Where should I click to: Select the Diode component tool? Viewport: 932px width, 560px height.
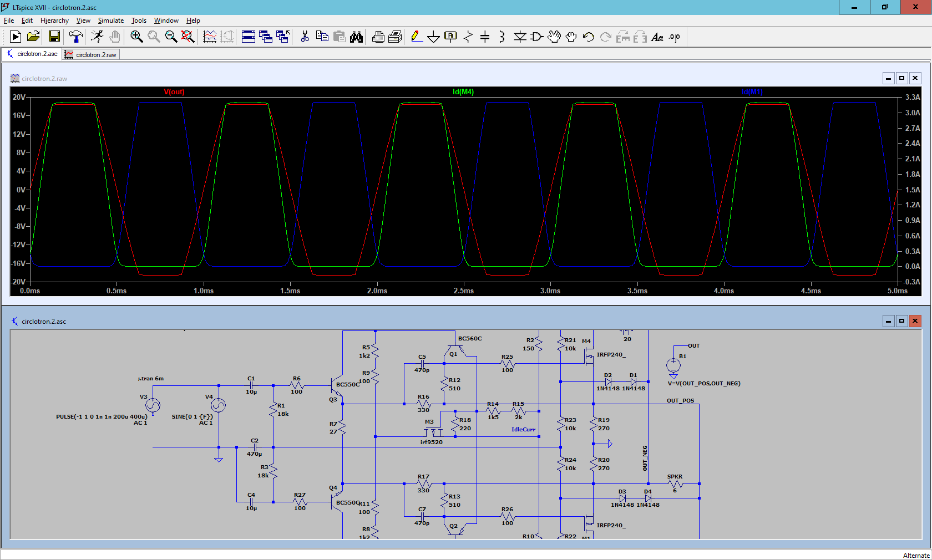click(520, 37)
